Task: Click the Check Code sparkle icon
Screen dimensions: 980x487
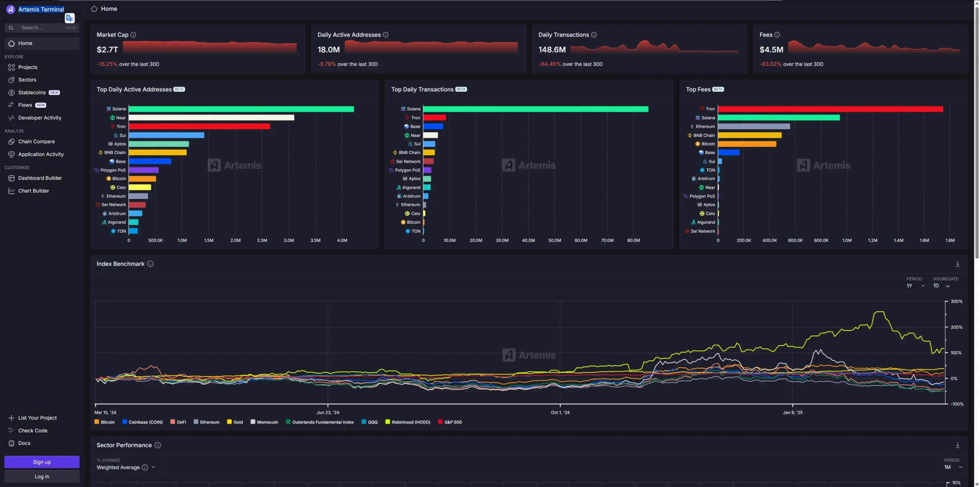Action: 11,430
